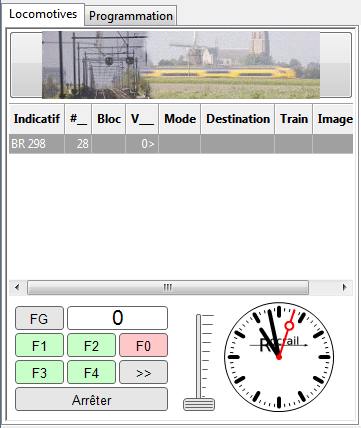Switch to the Locomotives tab

(43, 14)
